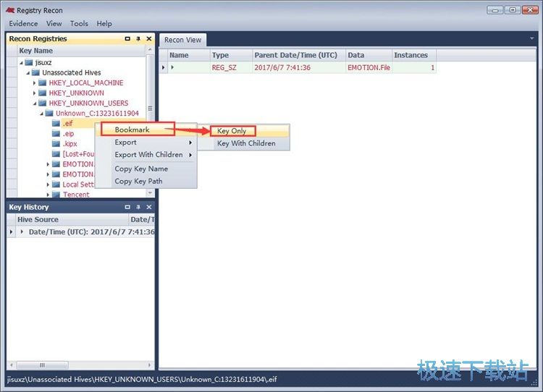This screenshot has height=392, width=543.
Task: Collapse the Unknown_C:13231611904 node
Action: (41, 114)
